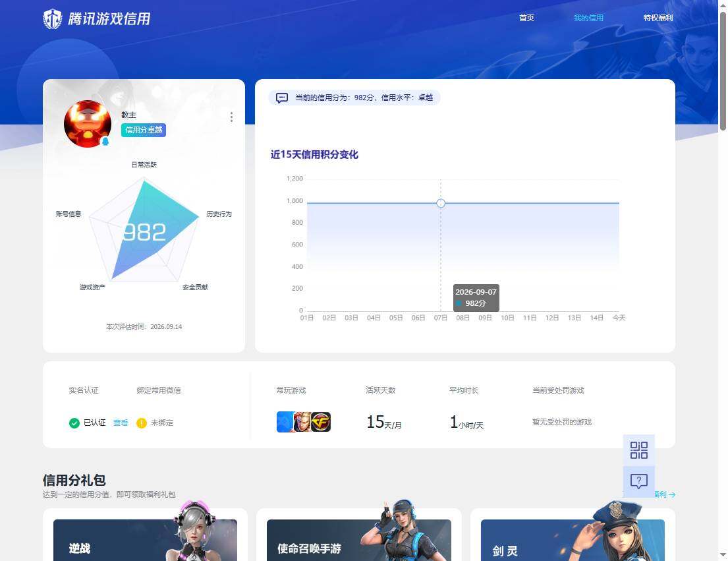Click the green 已认证 check icon
Screen dimensions: 728x561
[74, 423]
